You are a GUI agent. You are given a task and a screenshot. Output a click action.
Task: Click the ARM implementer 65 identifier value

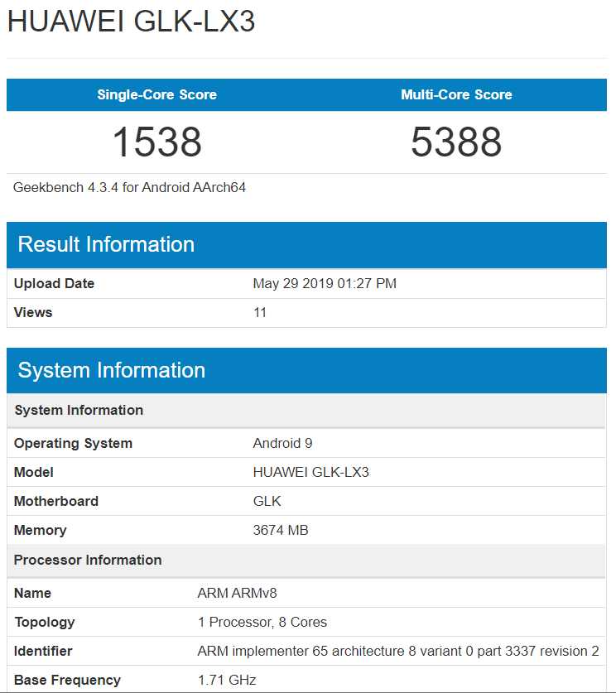point(398,651)
